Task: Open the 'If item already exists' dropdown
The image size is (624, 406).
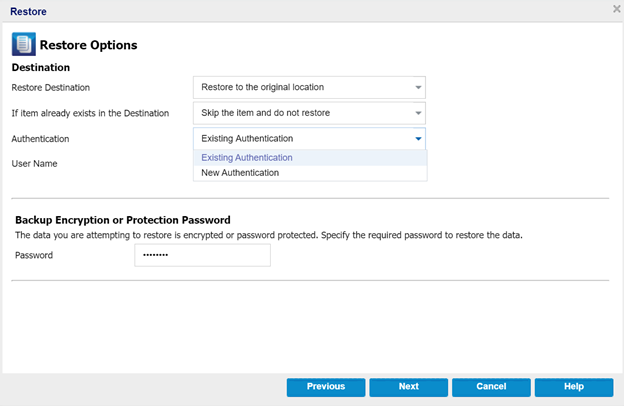Action: [309, 113]
